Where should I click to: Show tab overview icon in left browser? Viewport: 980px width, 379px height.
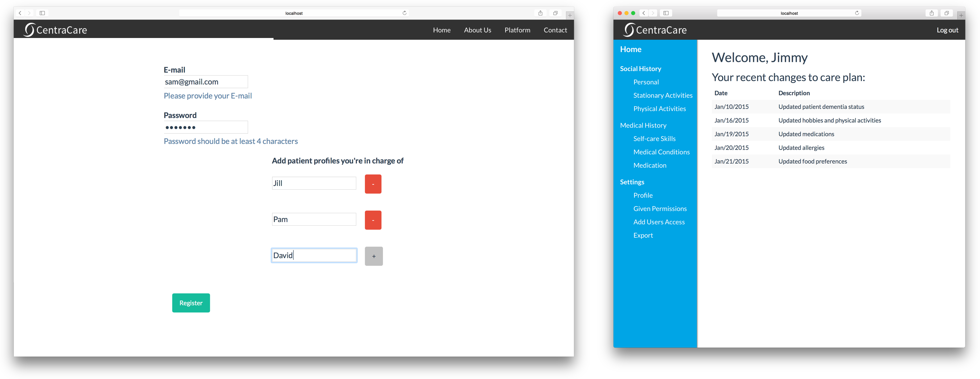555,13
